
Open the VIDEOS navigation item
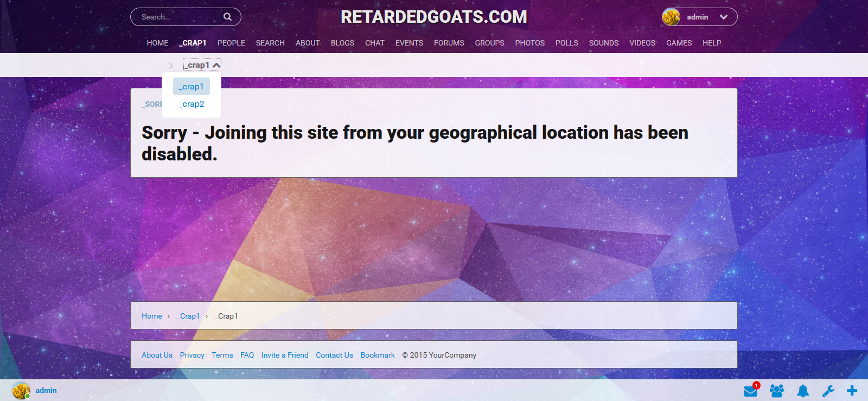pyautogui.click(x=642, y=43)
